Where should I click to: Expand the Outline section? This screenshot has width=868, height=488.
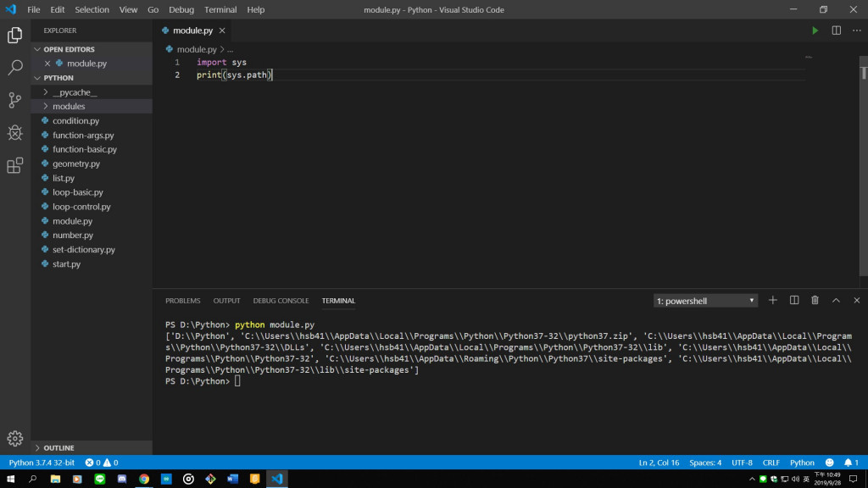tap(92, 447)
